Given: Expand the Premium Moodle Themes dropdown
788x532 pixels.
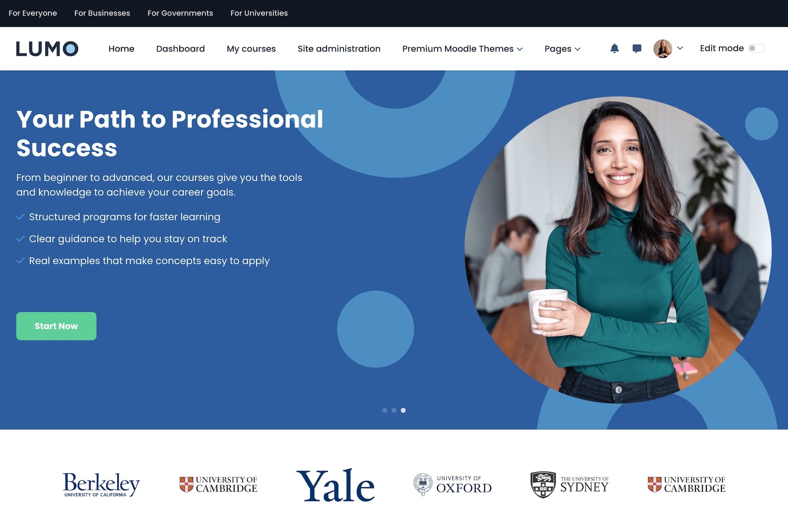Looking at the screenshot, I should (462, 49).
